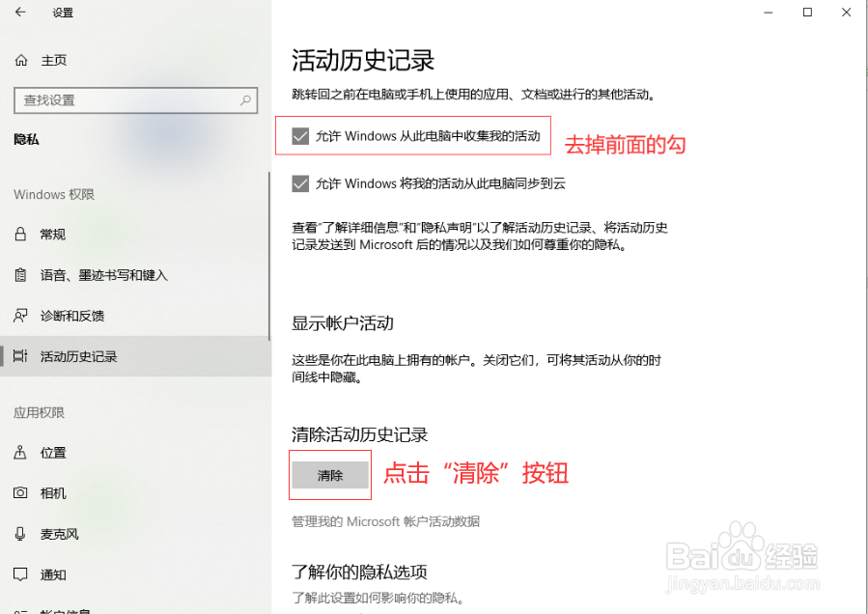Open 通知 permission page
This screenshot has width=868, height=614.
(135, 574)
